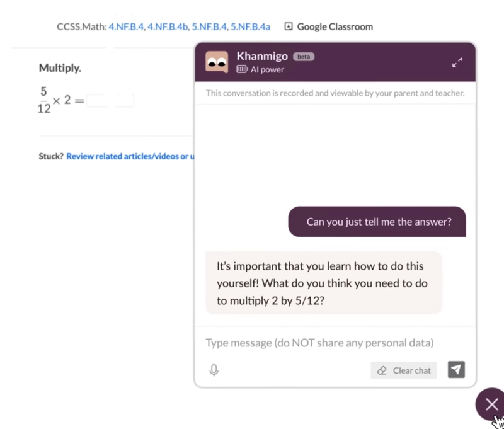504x429 pixels.
Task: Click the second answer box after equals sign
Action: coord(124,100)
